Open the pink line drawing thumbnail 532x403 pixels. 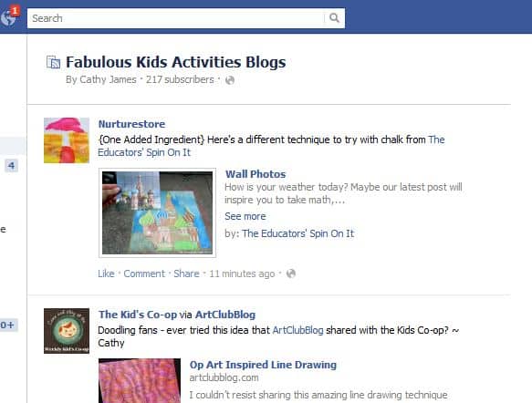[x=140, y=380]
